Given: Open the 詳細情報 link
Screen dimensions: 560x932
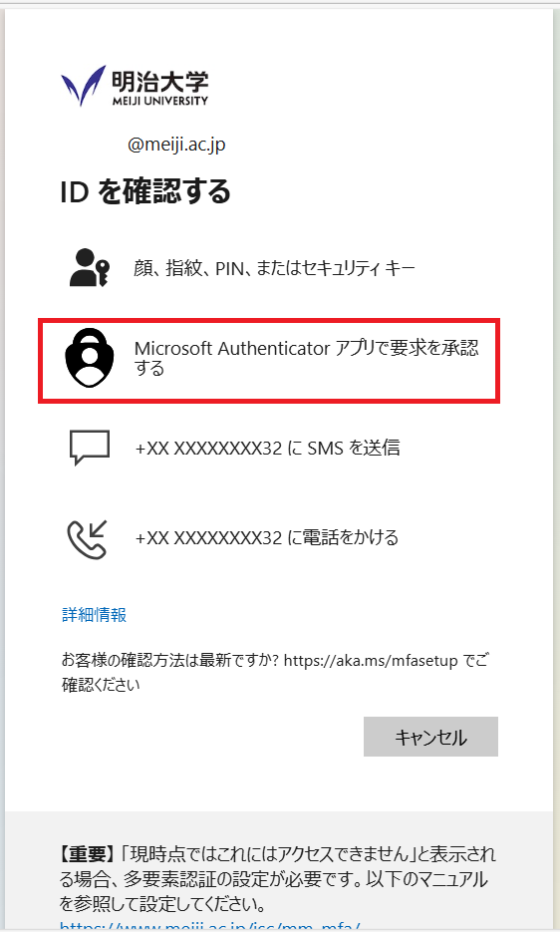Looking at the screenshot, I should (x=94, y=614).
